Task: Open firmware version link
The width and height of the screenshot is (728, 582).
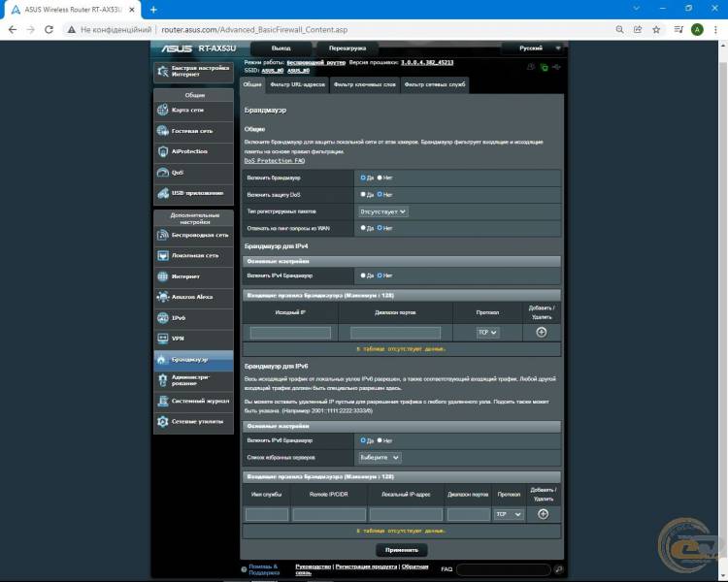Action: 427,62
